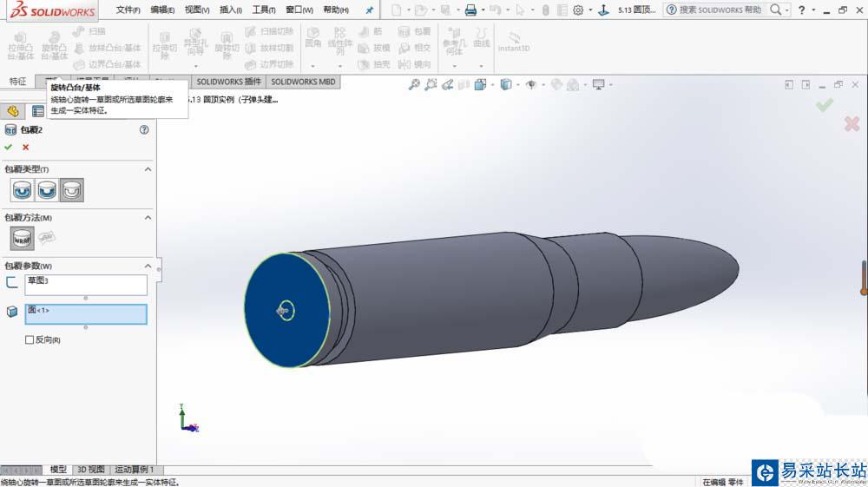Viewport: 868px width, 487px height.
Task: Click the Zoom to Fit icon
Action: (413, 85)
